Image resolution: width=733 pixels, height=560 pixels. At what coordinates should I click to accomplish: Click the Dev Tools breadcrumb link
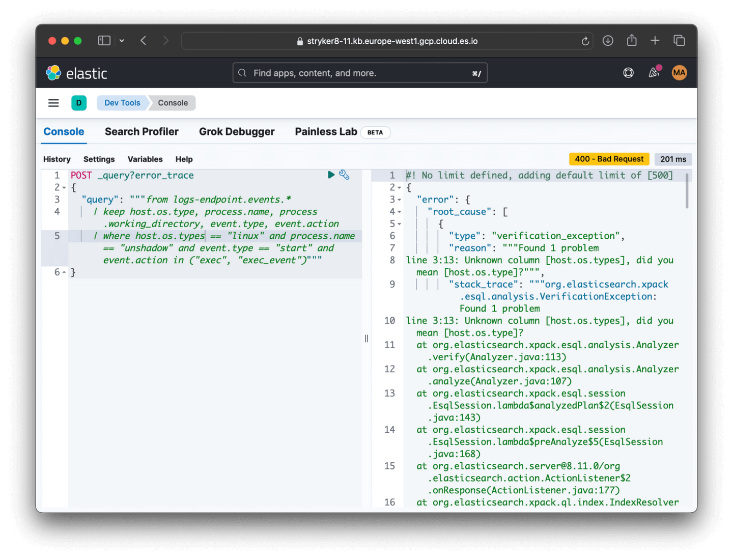pyautogui.click(x=122, y=103)
